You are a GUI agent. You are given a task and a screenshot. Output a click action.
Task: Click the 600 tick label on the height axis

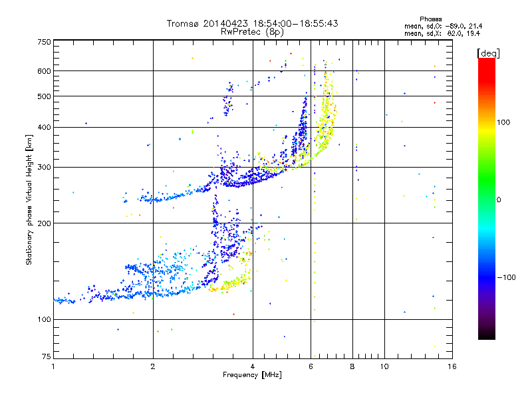[44, 71]
